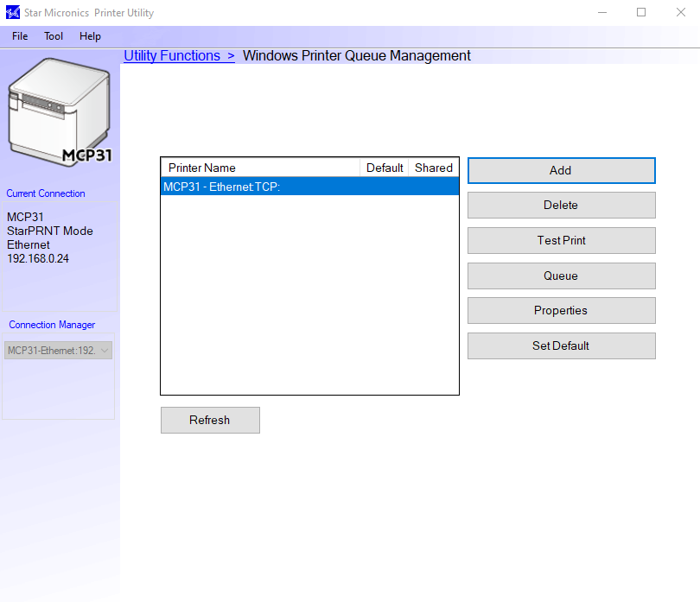
Task: Click the Add button to create a queue
Action: click(x=561, y=170)
